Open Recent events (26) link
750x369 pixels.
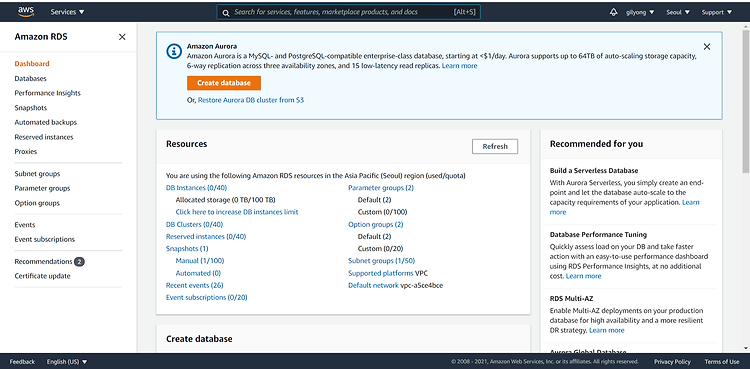(195, 285)
